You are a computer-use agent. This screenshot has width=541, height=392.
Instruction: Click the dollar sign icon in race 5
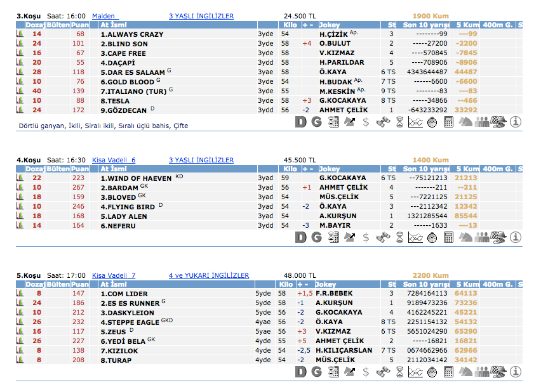point(366,372)
